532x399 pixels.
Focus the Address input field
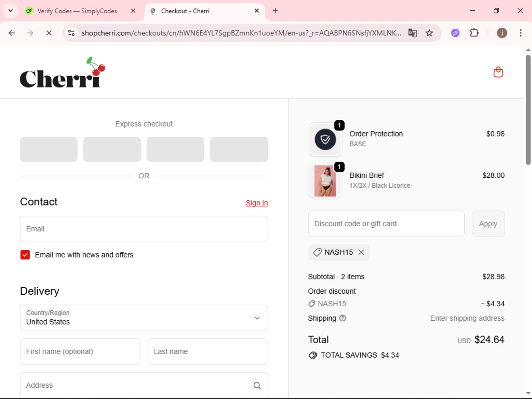pos(144,385)
